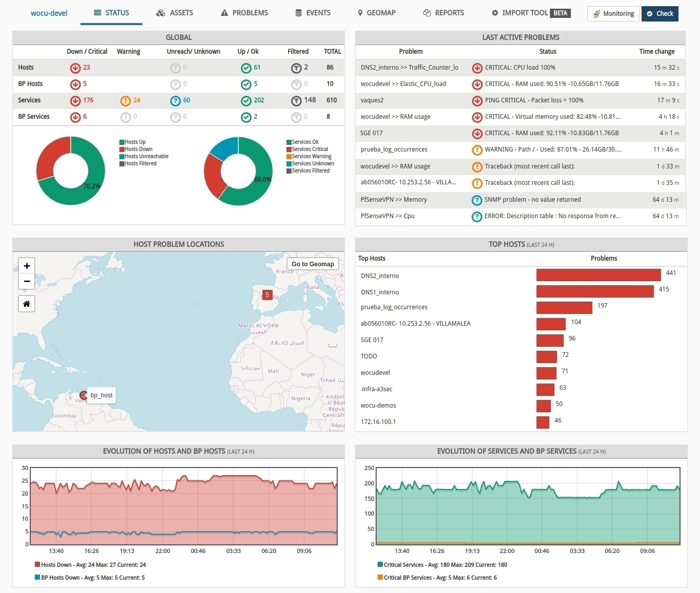The height and width of the screenshot is (593, 700).
Task: Zoom in on the host map
Action: 27,266
